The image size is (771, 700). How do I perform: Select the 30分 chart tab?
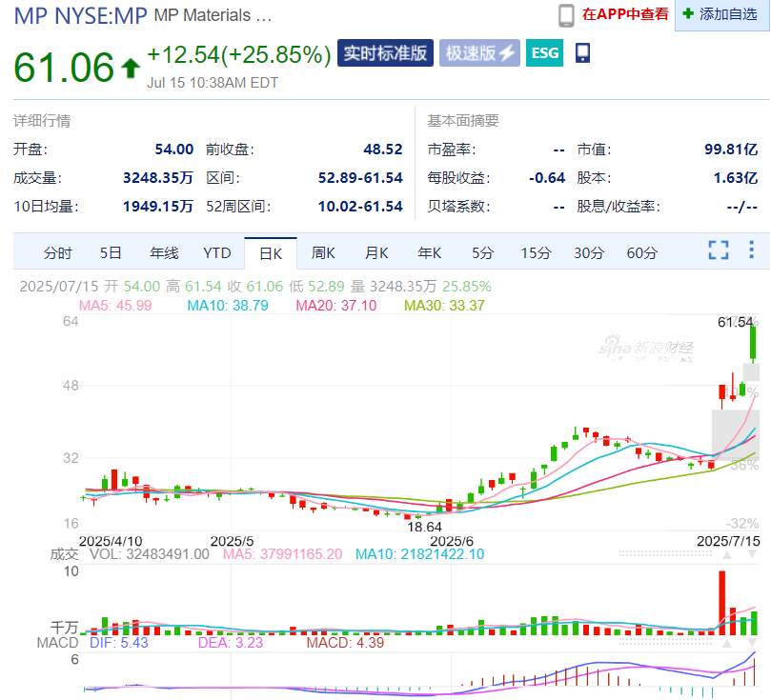(589, 253)
